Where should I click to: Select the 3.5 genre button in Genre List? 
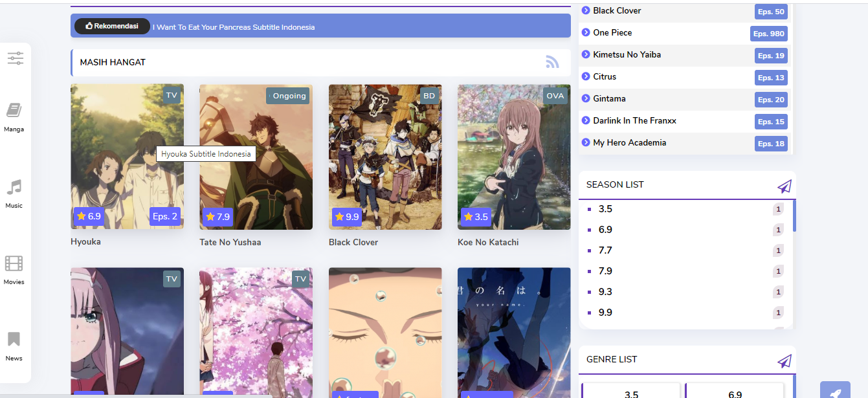click(631, 391)
